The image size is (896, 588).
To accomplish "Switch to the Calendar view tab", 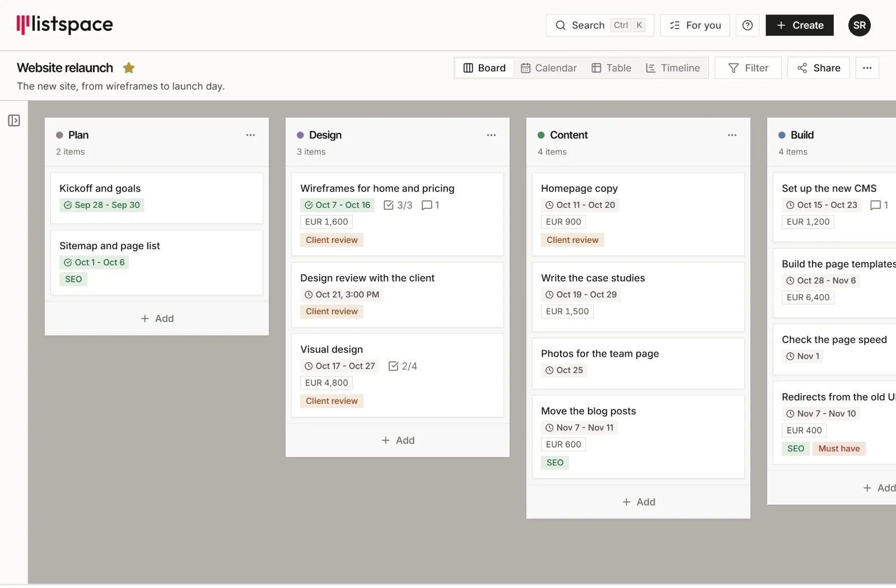I will coord(548,68).
